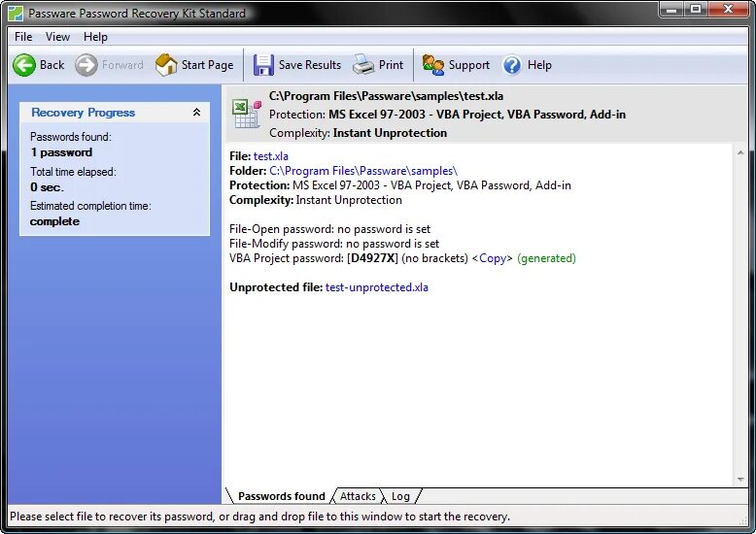756x534 pixels.
Task: Click the Recovery Progress panel title
Action: (83, 113)
